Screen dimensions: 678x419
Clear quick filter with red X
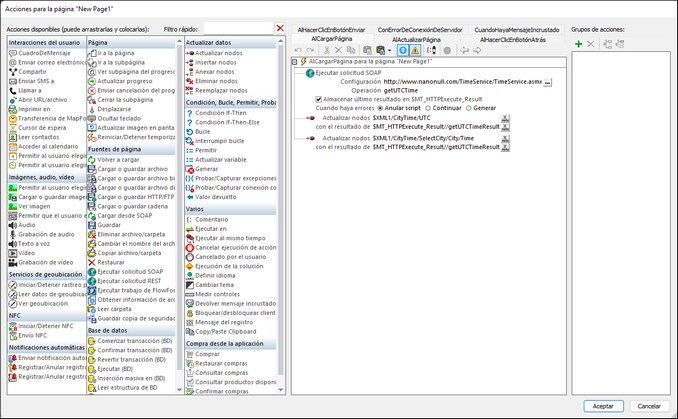coord(280,28)
